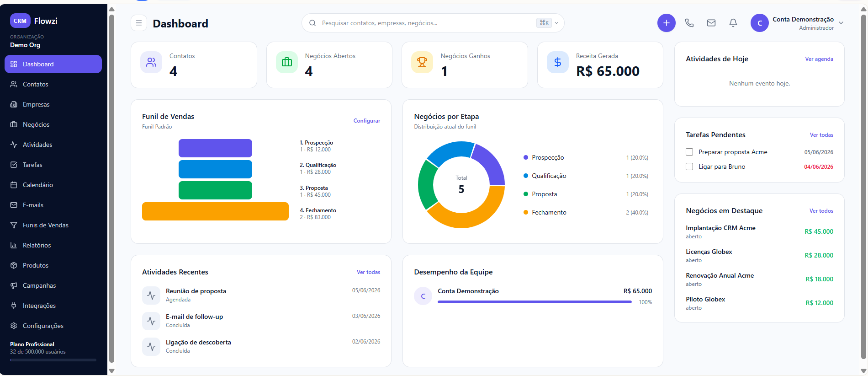Click the Receita Gerada dollar icon
Screen dimensions: 868x376
(558, 62)
